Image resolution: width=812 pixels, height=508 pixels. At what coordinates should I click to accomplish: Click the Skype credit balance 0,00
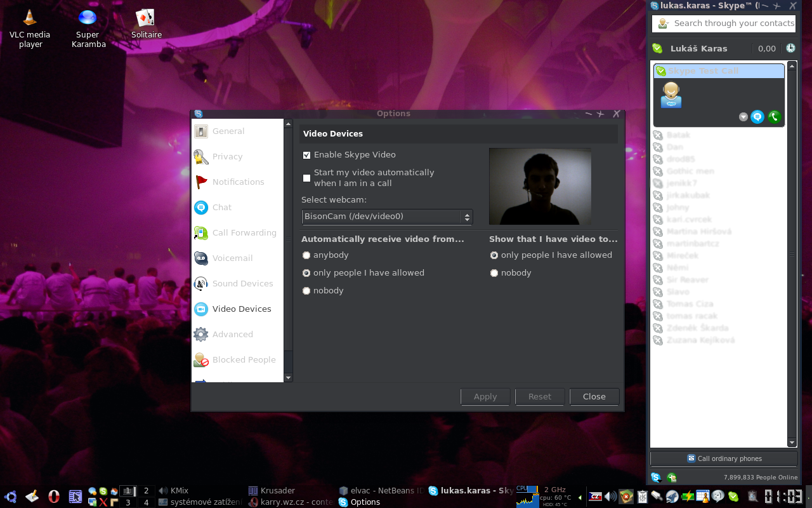(766, 48)
